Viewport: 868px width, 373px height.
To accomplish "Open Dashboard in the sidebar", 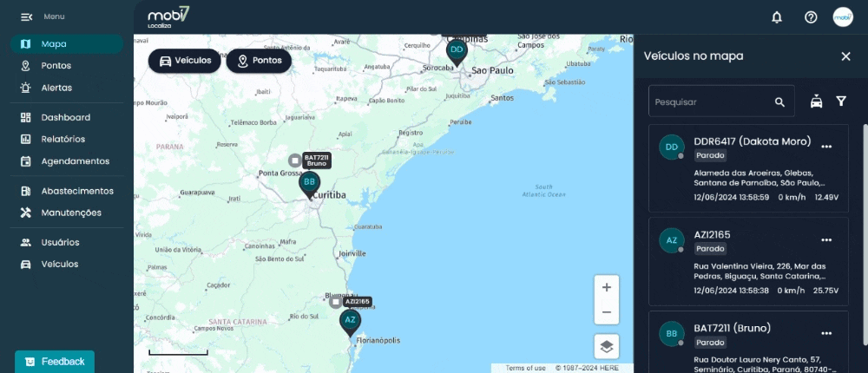I will coord(67,117).
